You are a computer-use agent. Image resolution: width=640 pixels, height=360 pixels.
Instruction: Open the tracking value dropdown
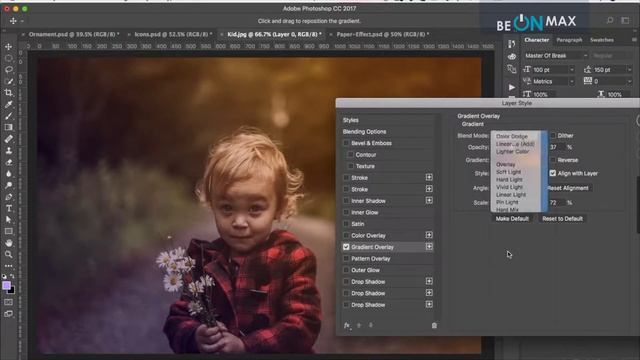[629, 82]
